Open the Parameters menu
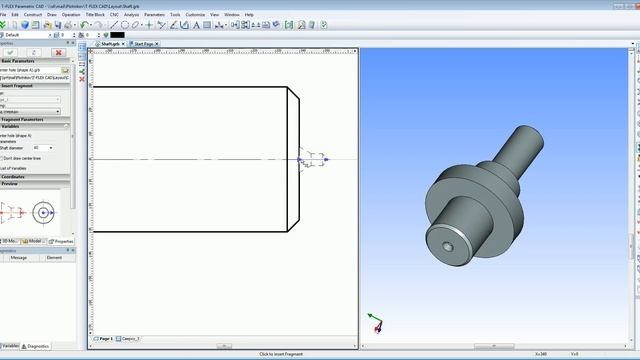Viewport: 640px width, 360px height. (155, 15)
